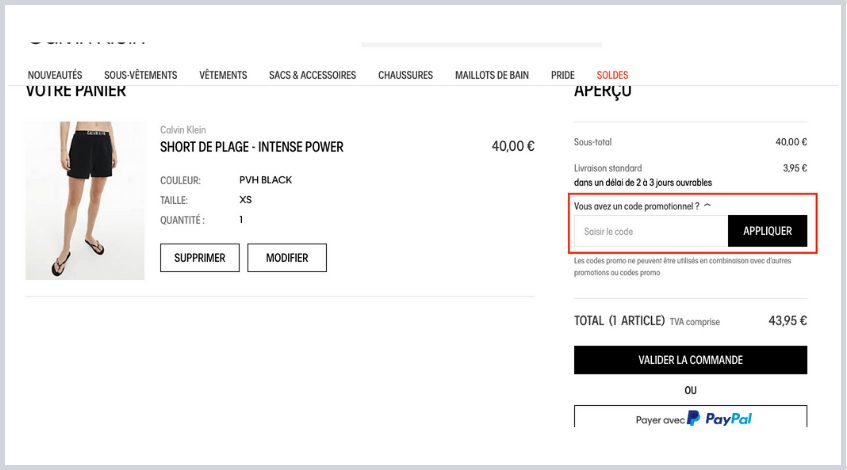847x470 pixels.
Task: Open the Nouveautés menu
Action: [x=55, y=75]
